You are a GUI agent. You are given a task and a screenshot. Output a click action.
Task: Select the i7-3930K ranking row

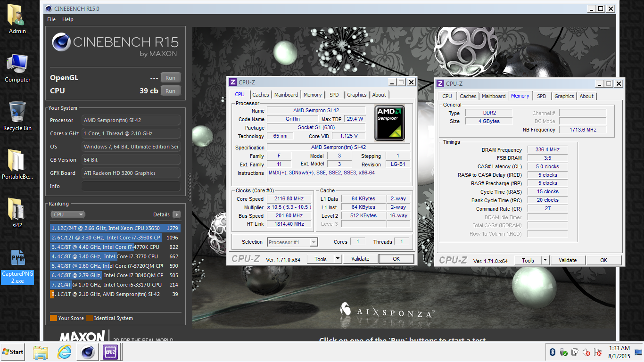(116, 238)
